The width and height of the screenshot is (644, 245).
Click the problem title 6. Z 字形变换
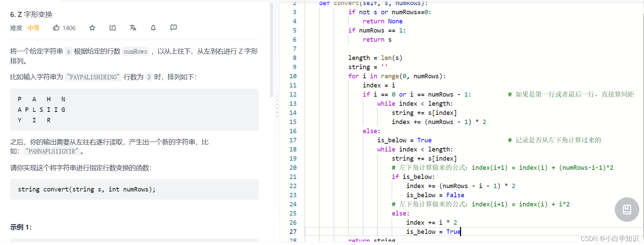click(31, 14)
